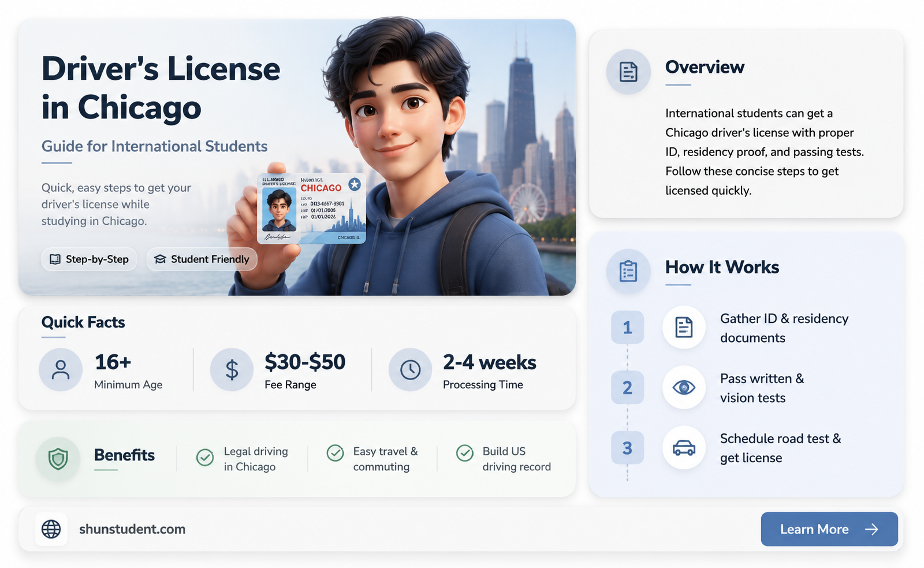
Task: Click the checkmark beside Easy travel
Action: (335, 452)
